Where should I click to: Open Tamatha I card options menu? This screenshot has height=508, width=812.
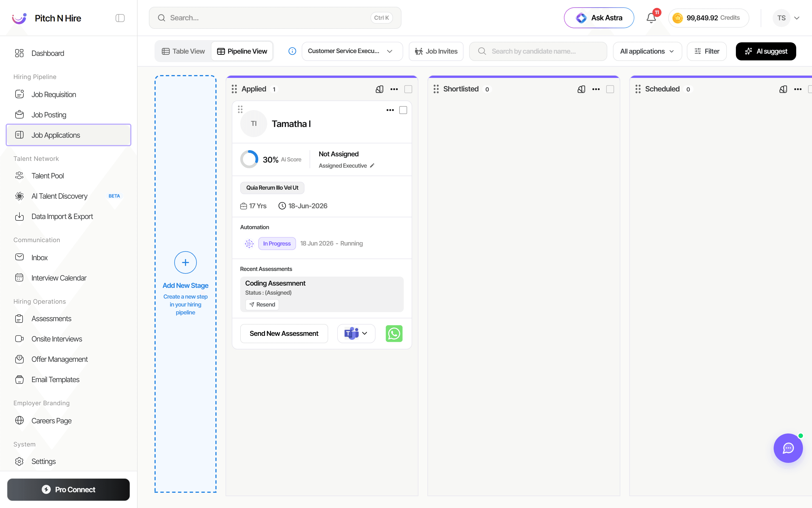pyautogui.click(x=390, y=110)
